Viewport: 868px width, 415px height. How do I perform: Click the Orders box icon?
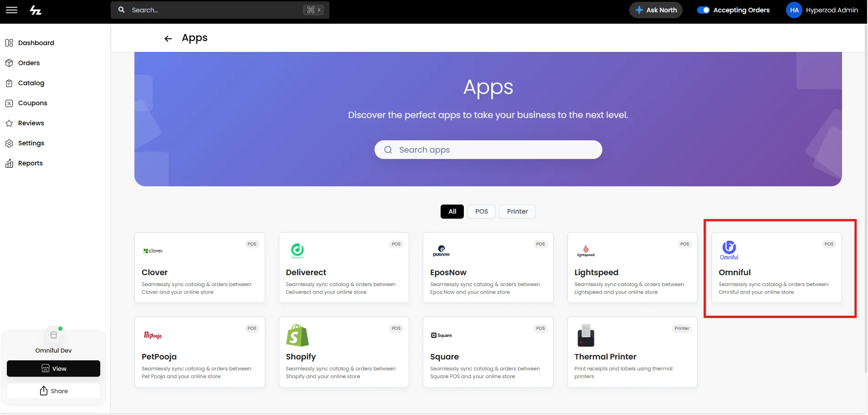[x=9, y=63]
